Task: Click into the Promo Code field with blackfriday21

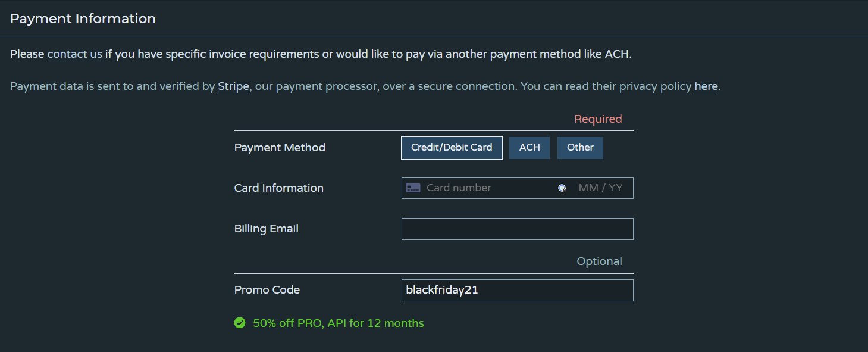Action: 517,290
